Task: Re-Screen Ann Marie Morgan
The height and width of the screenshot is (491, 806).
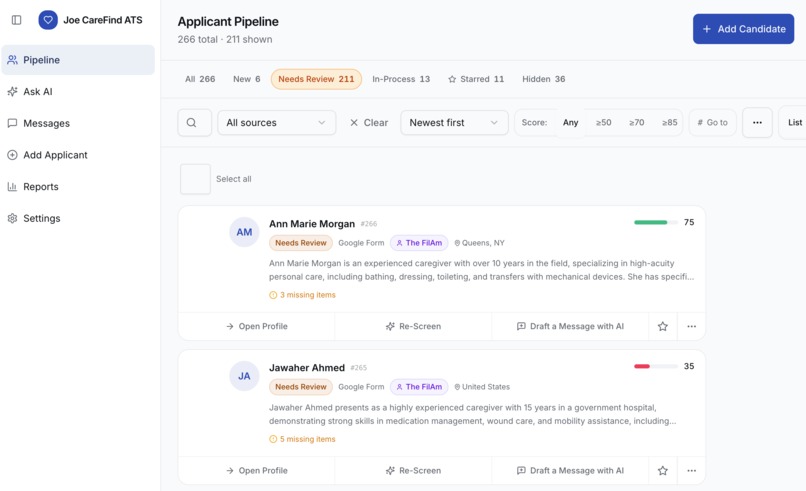Action: (x=413, y=326)
